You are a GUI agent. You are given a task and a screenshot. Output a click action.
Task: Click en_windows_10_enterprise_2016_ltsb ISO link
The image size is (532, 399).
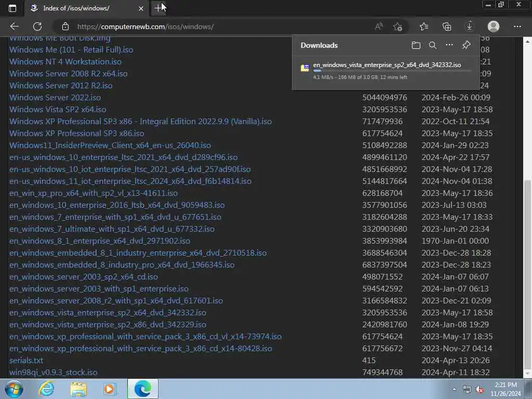pyautogui.click(x=117, y=205)
